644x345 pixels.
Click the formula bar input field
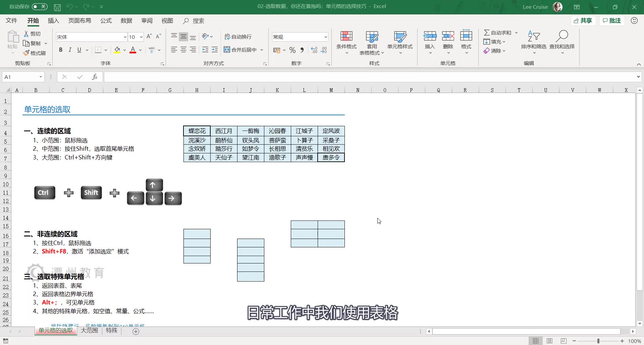[370, 77]
